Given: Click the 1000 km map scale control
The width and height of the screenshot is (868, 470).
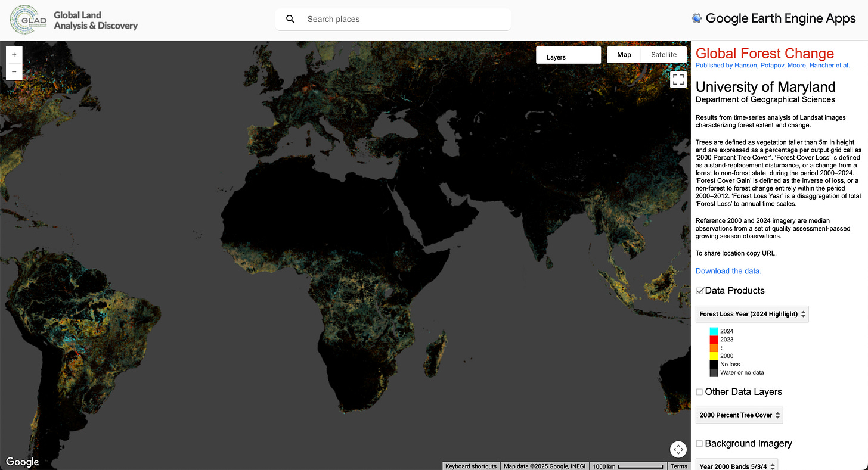Looking at the screenshot, I should pos(628,466).
